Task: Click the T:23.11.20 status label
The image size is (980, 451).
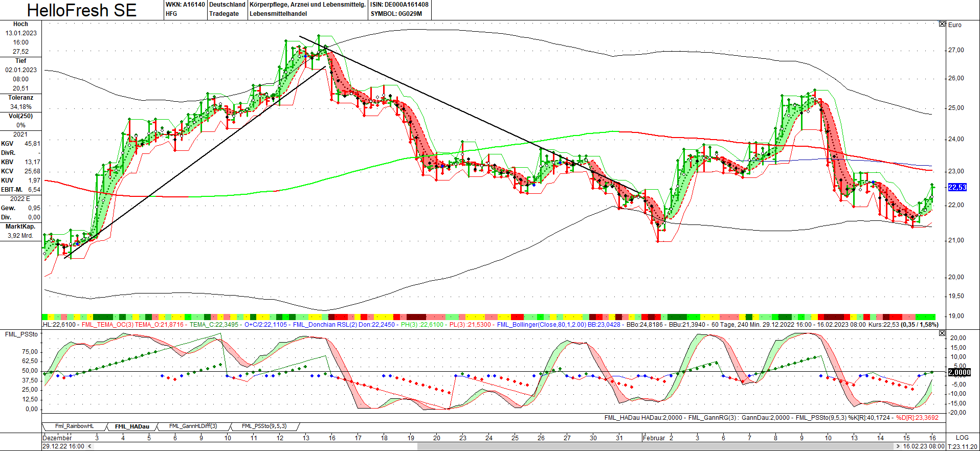Action: pyautogui.click(x=962, y=446)
